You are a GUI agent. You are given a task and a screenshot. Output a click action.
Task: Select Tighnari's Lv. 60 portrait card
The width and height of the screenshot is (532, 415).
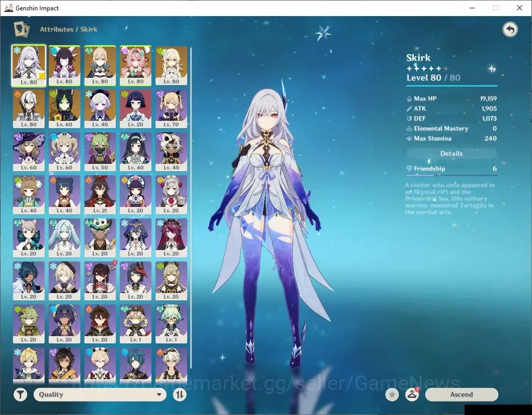click(x=64, y=108)
